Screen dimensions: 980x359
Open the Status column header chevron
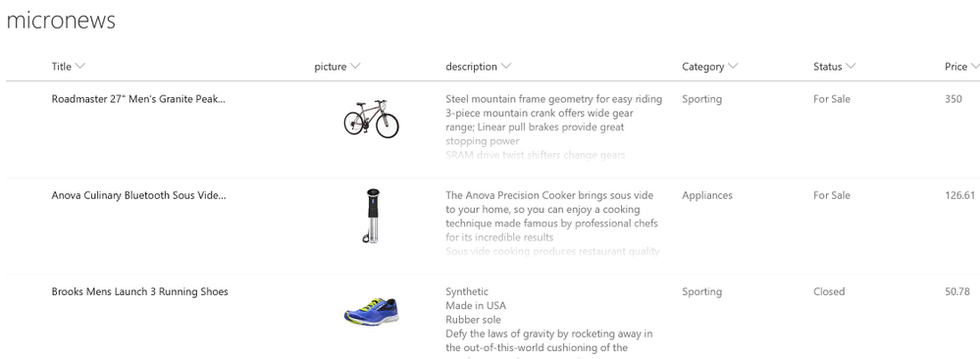tap(851, 67)
